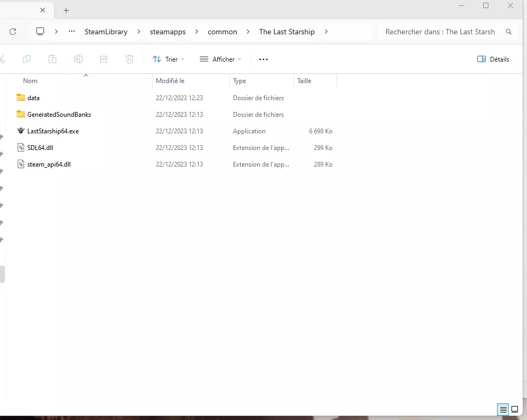Open the Afficher view dropdown
The image size is (527, 420).
click(x=220, y=59)
